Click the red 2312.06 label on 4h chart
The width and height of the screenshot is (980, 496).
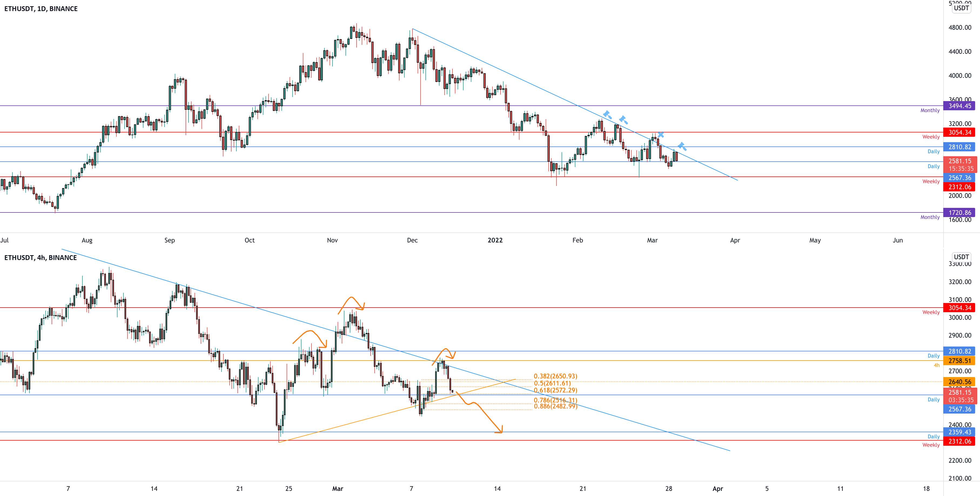pyautogui.click(x=959, y=441)
